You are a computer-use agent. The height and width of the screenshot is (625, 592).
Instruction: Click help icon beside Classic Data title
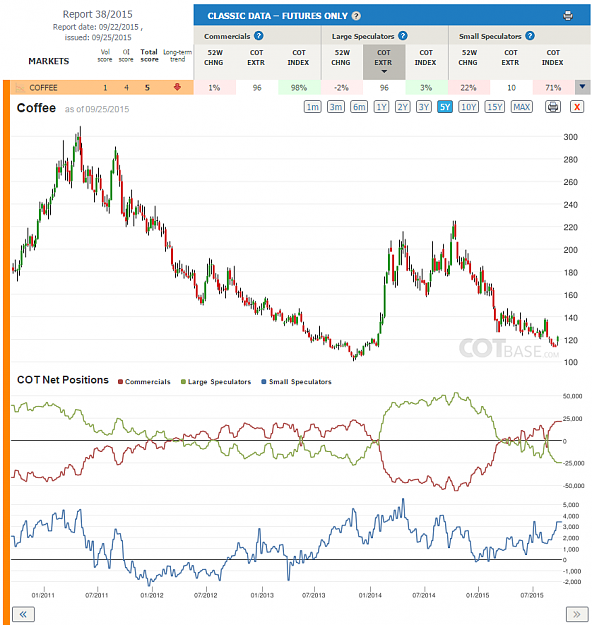pos(356,16)
